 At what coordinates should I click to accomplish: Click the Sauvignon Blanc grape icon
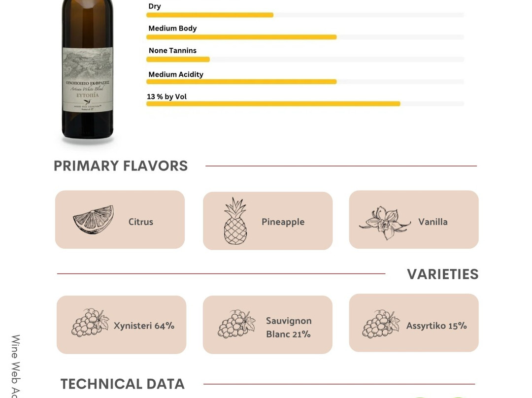tap(236, 324)
